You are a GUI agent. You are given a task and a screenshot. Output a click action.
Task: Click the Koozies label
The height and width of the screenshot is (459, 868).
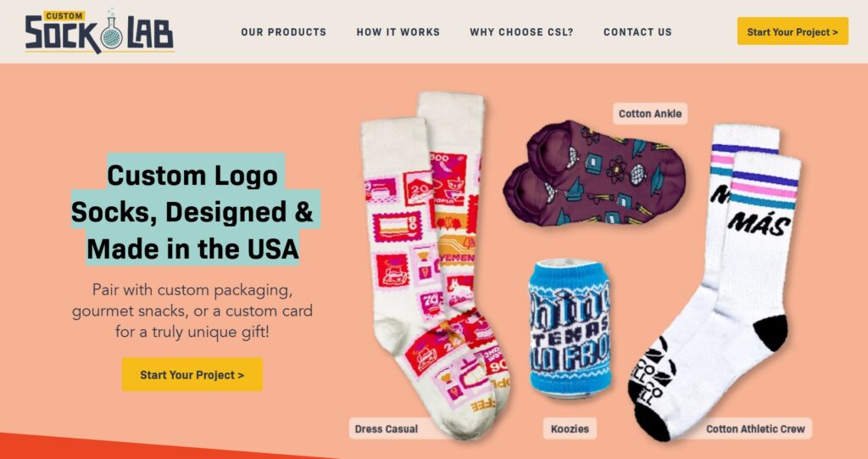[x=570, y=428]
